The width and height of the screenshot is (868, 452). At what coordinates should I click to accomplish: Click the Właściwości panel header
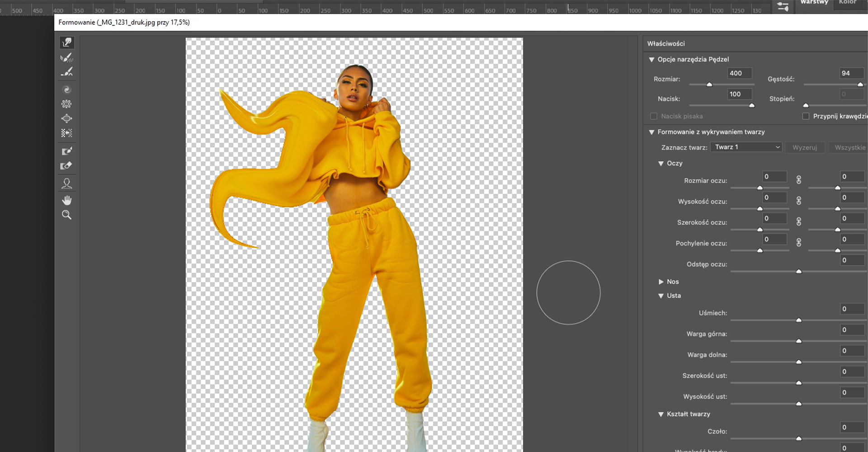(666, 44)
